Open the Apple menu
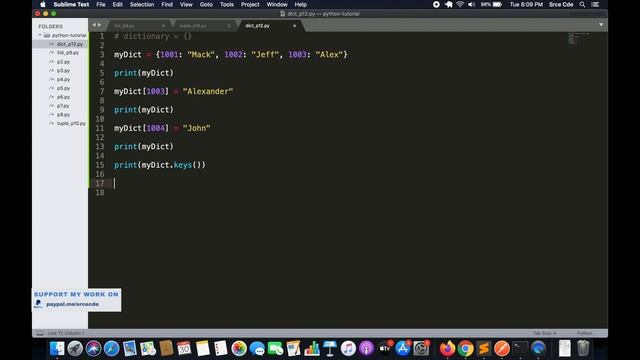The width and height of the screenshot is (640, 360). pyautogui.click(x=42, y=4)
